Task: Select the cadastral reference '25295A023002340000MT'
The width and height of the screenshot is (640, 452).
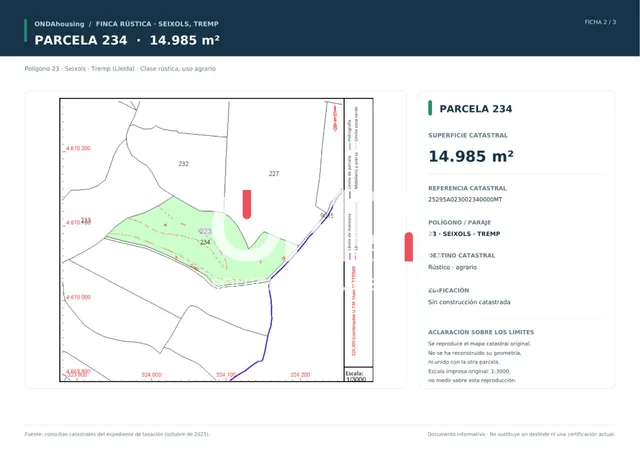Action: tap(465, 200)
